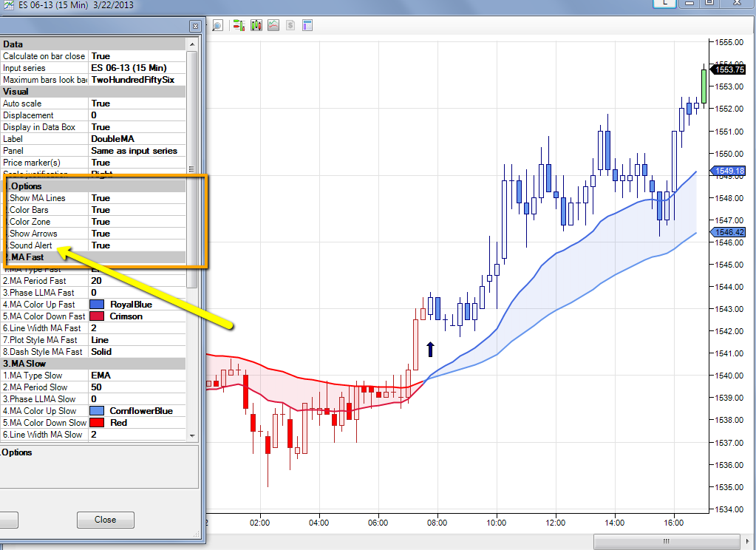
Task: Select the 'Show MA Lines' property row label
Action: pos(38,198)
